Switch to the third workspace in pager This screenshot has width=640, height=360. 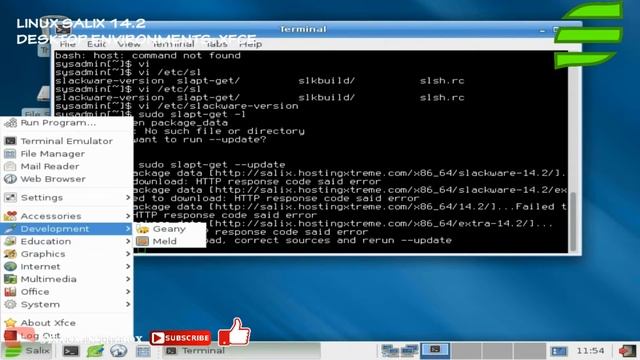click(x=498, y=350)
